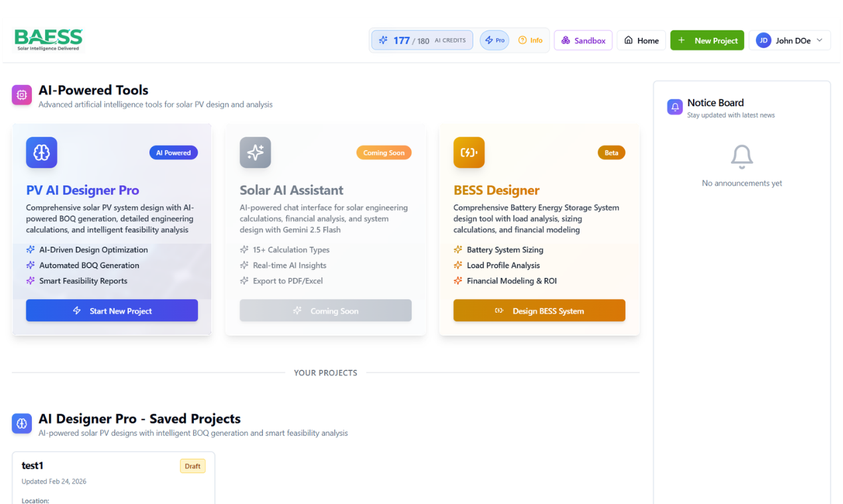
Task: Click the Home house icon
Action: click(629, 40)
